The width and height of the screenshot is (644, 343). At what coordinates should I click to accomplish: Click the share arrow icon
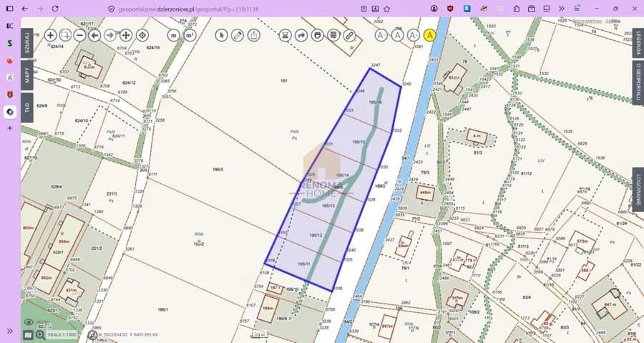pyautogui.click(x=301, y=35)
